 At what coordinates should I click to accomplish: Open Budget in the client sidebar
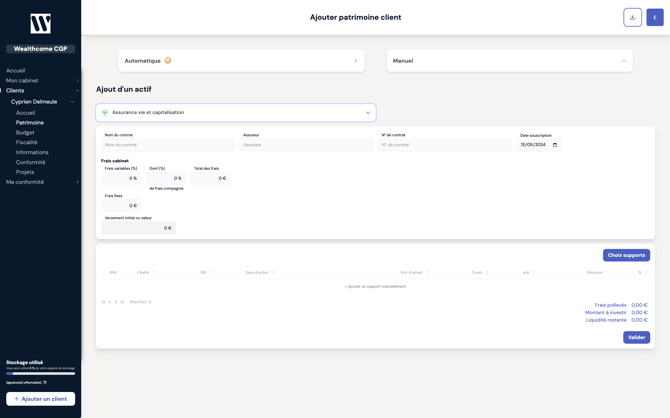coord(25,132)
